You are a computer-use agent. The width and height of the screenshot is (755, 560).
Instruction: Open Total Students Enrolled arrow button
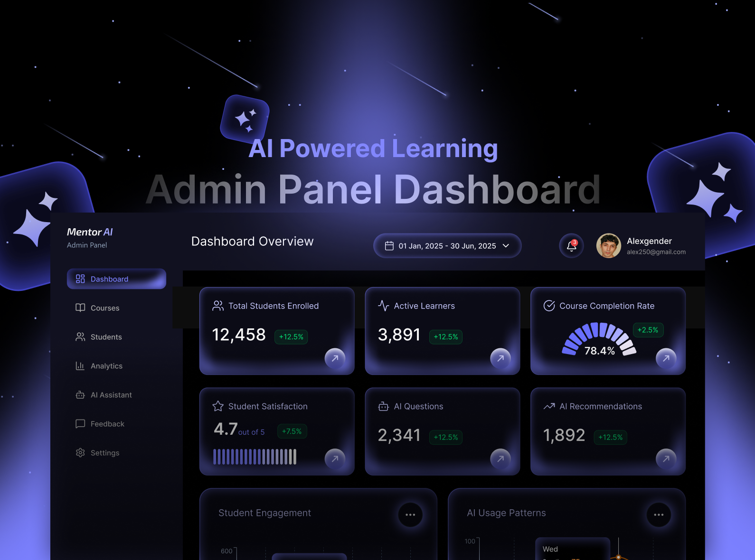coord(335,358)
